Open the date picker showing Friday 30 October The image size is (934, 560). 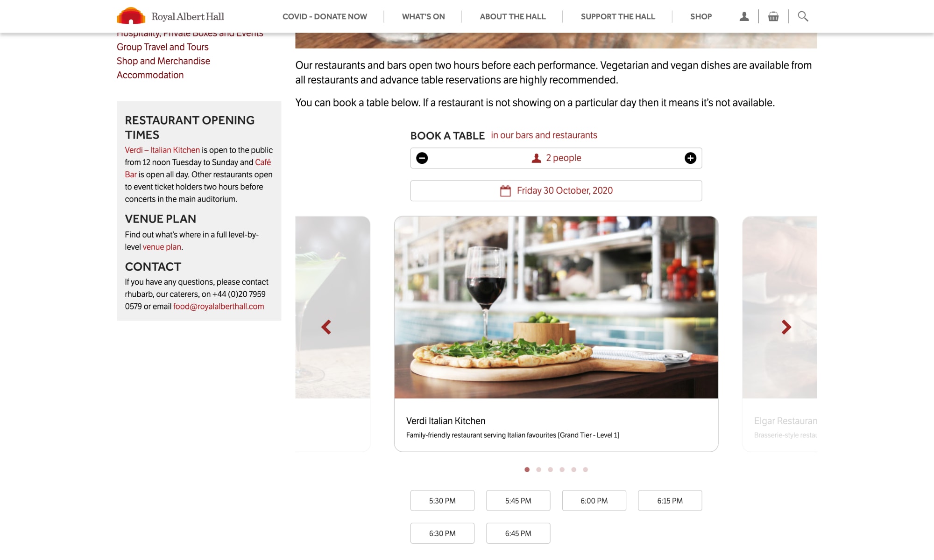556,191
